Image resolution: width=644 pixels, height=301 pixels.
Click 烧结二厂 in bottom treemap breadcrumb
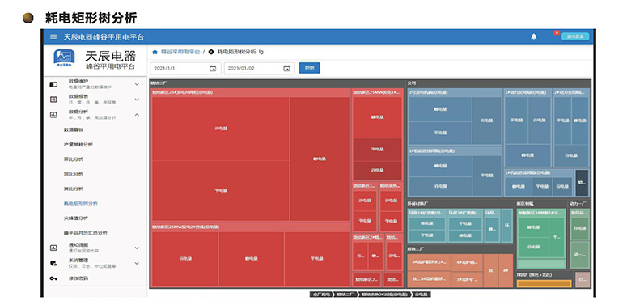click(x=345, y=295)
